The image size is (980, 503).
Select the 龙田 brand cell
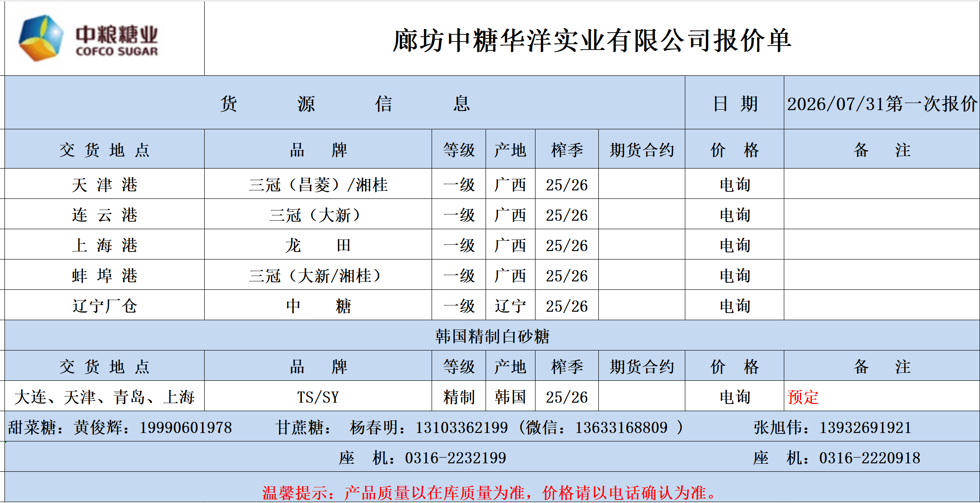[318, 244]
